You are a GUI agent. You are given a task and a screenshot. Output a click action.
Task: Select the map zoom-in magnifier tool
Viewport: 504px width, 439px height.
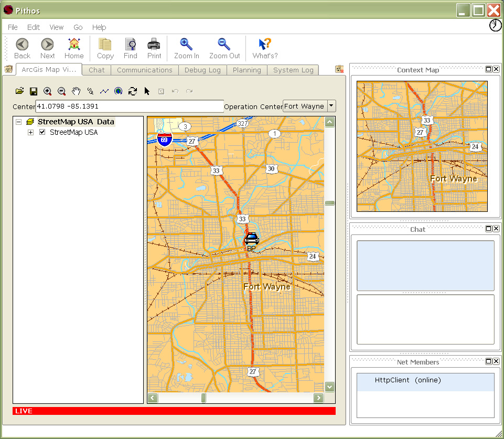tap(47, 91)
